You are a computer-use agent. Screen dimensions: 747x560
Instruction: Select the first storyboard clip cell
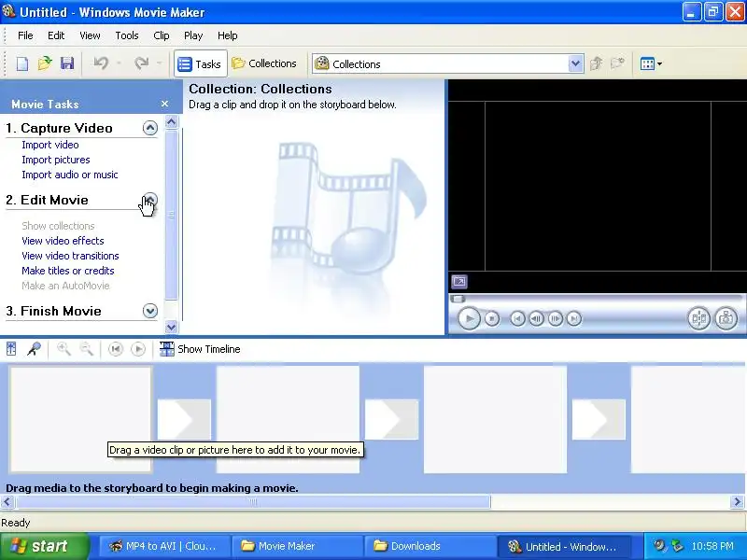(80, 419)
